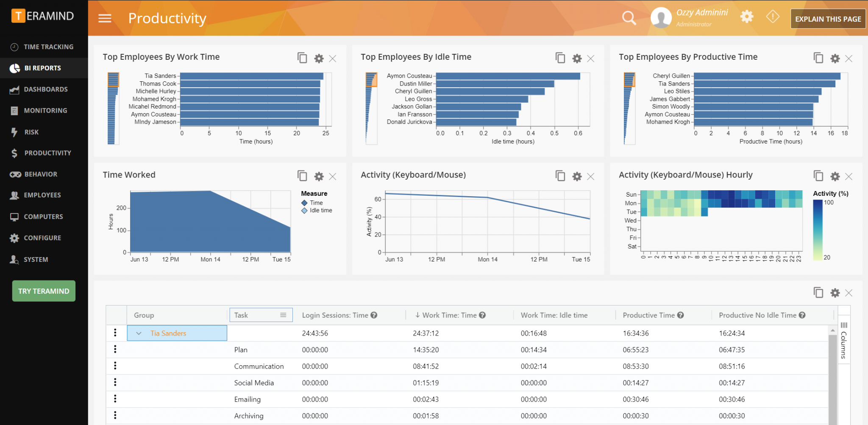
Task: Copy the bottom table widget
Action: click(818, 292)
